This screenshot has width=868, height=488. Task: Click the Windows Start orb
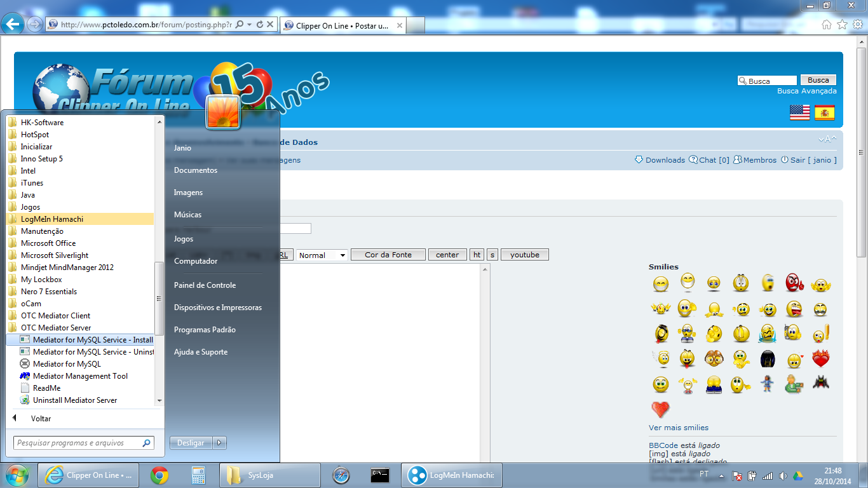17,475
